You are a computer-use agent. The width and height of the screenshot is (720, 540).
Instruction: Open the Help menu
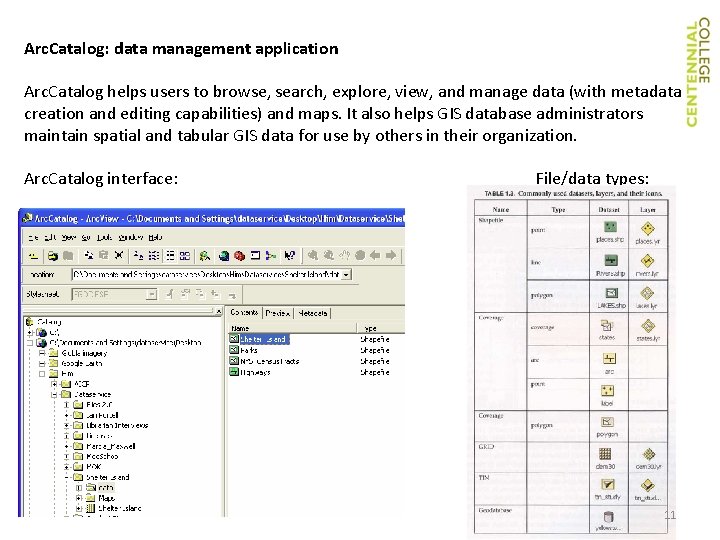pyautogui.click(x=155, y=237)
